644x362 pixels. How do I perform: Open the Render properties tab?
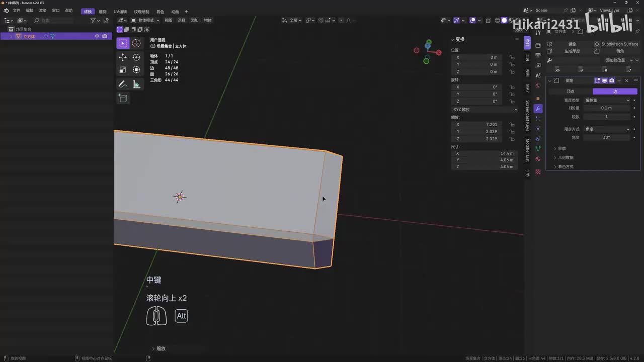(x=538, y=45)
